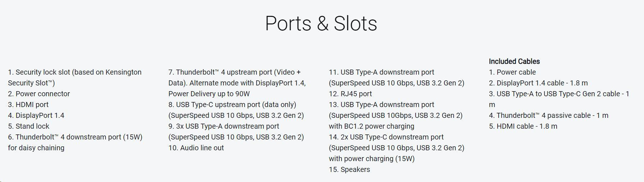This screenshot has width=644, height=182.
Task: Select 3x USB Type-A downstream port entry
Action: pyautogui.click(x=224, y=126)
